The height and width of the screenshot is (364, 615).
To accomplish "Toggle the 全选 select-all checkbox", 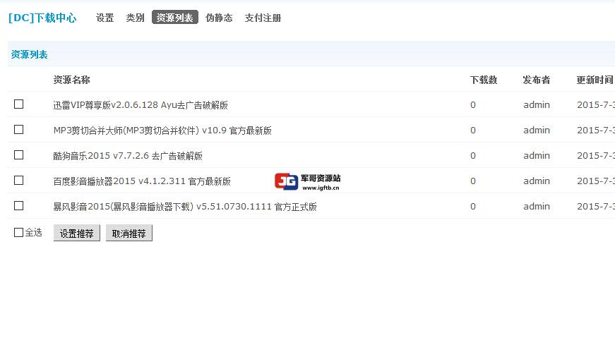I will pos(18,233).
